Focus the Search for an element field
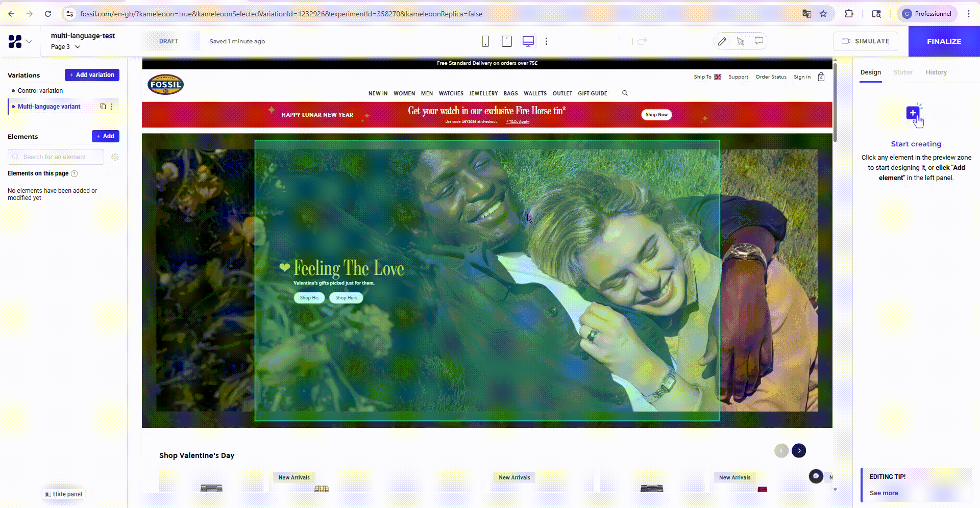Screen dimensions: 980x508 (x=56, y=157)
